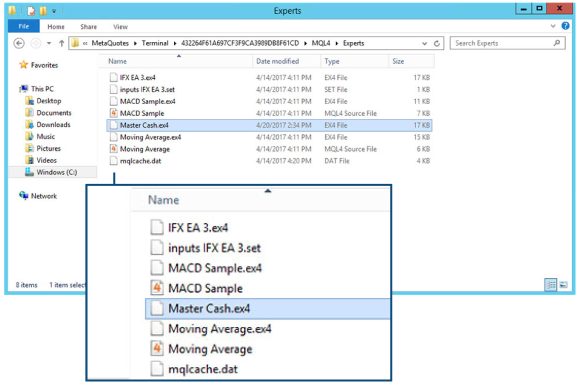Open recent locations dropdown arrow

click(49, 43)
